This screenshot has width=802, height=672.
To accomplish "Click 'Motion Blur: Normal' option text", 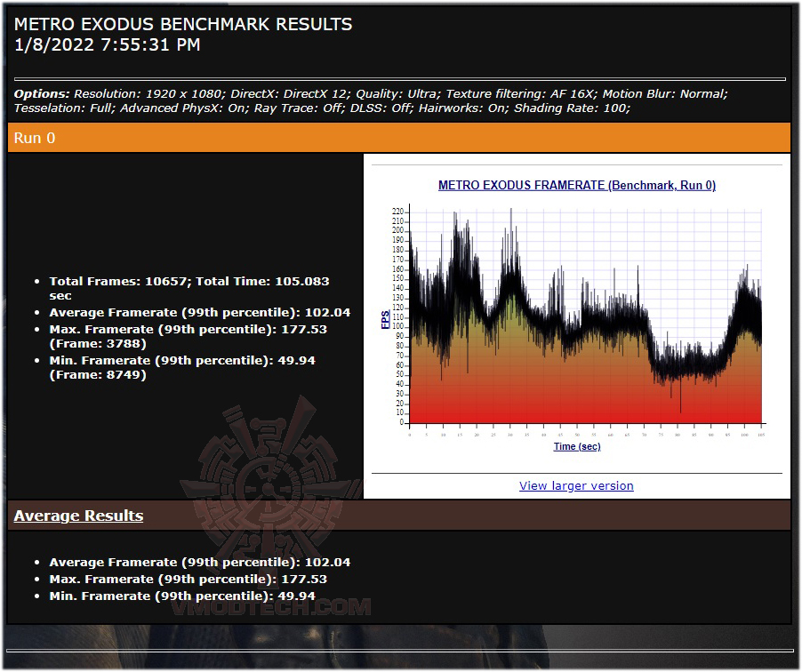I will click(665, 94).
